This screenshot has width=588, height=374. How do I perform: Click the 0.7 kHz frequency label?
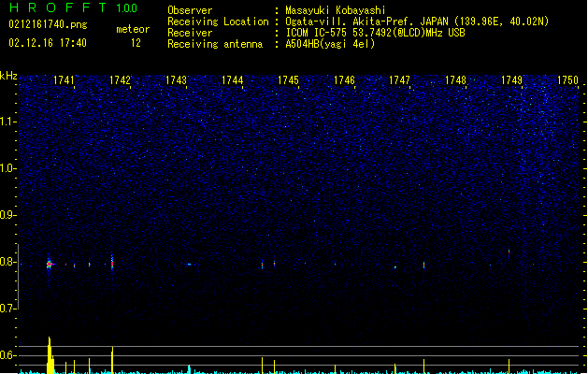point(7,309)
